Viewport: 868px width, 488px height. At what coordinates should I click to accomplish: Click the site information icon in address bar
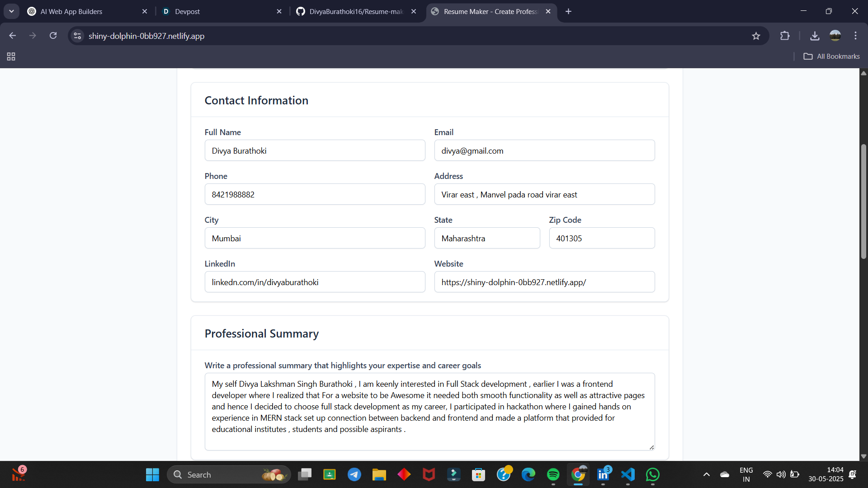tap(77, 36)
